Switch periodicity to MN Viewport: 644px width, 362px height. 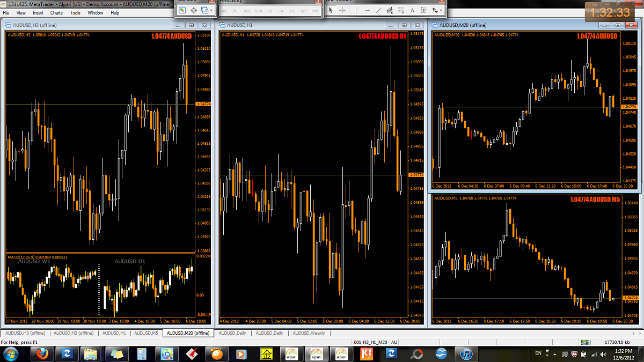click(315, 11)
